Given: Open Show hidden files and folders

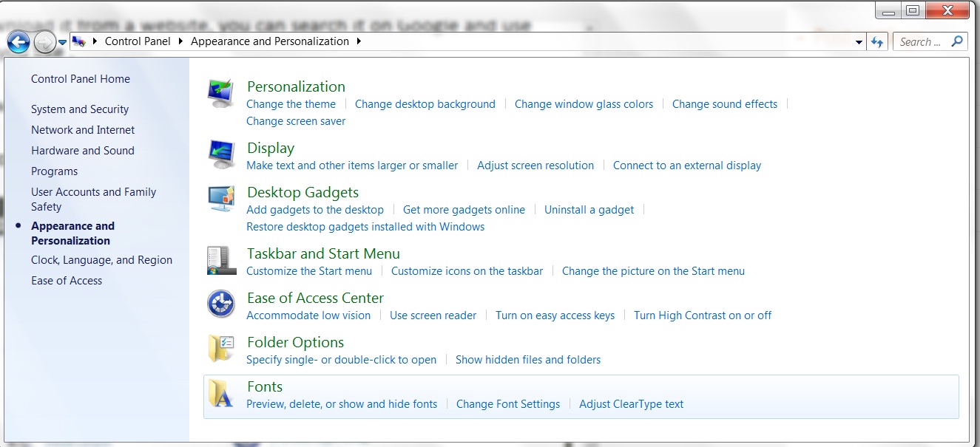Looking at the screenshot, I should [527, 360].
